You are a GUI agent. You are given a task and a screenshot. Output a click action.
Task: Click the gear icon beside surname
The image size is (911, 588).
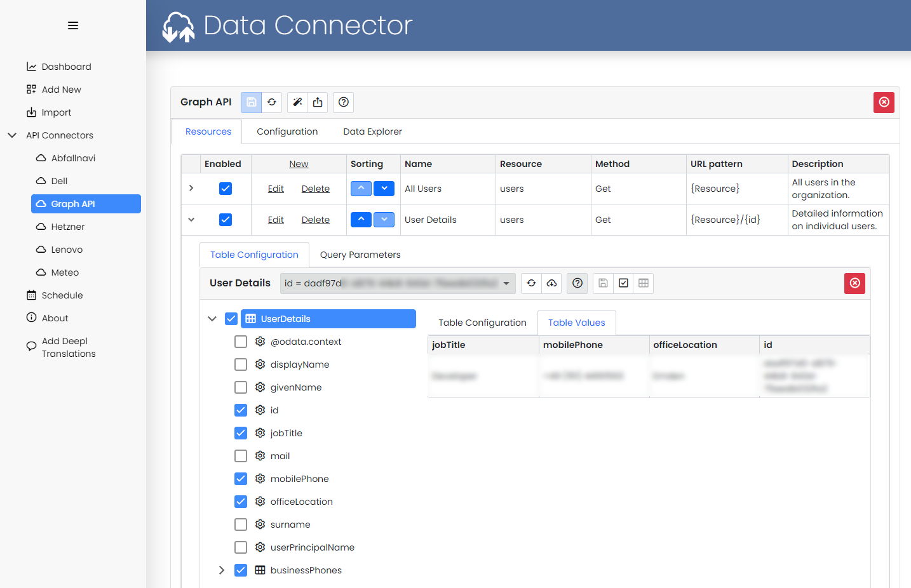pos(260,525)
